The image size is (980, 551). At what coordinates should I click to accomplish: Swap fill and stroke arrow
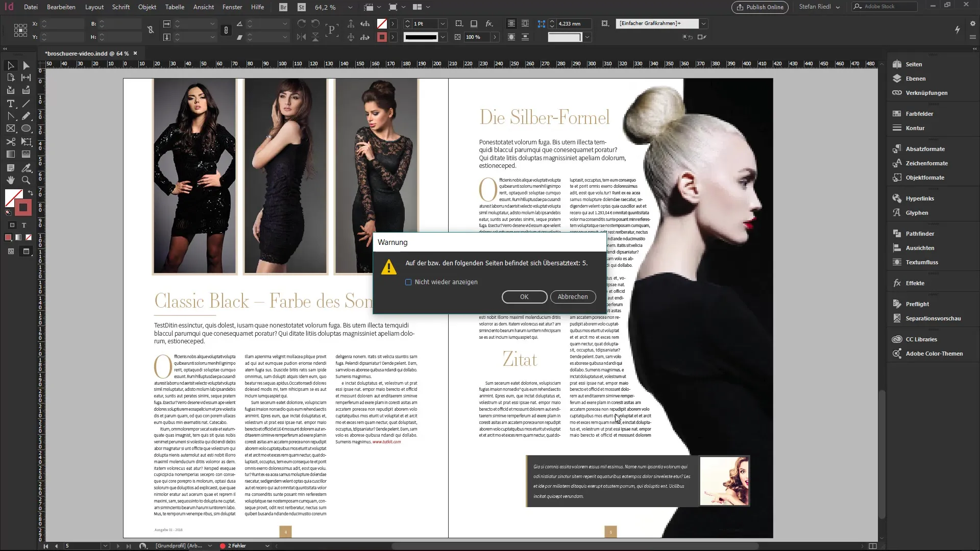(31, 193)
